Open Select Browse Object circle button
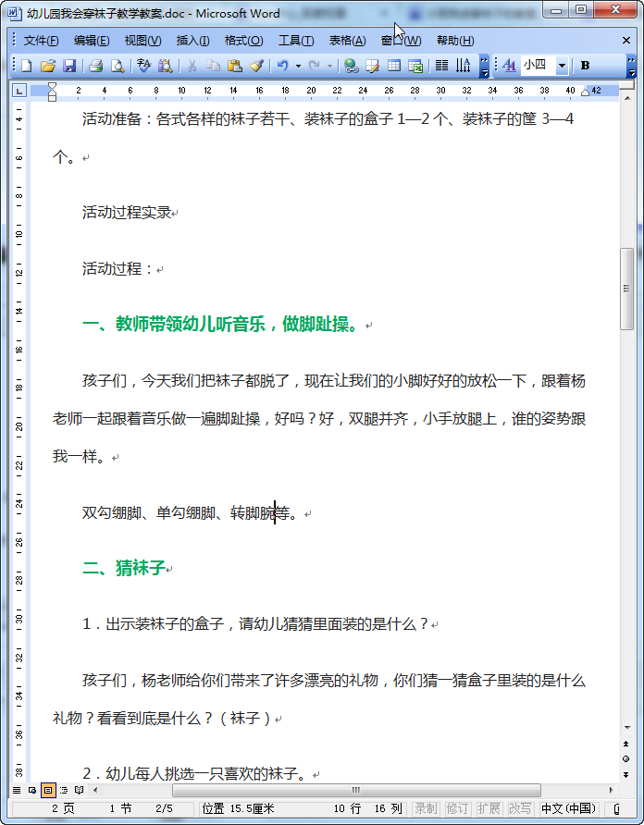Viewport: 644px width, 825px height. coord(626,758)
